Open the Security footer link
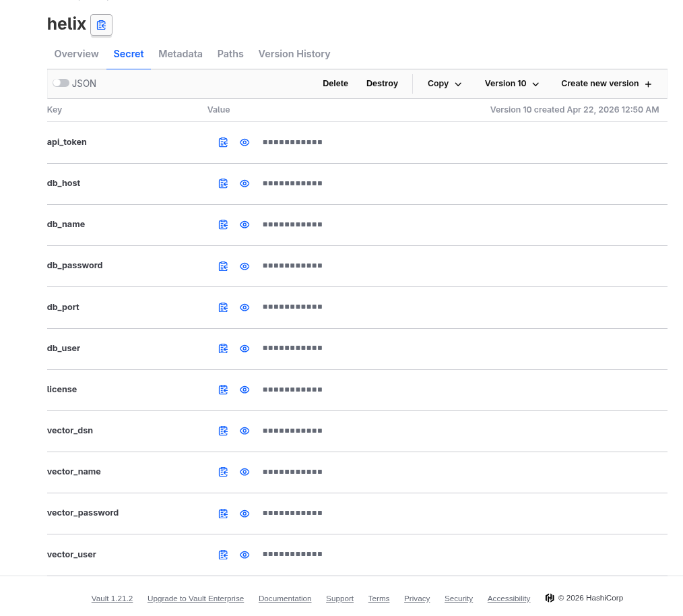 coord(459,598)
